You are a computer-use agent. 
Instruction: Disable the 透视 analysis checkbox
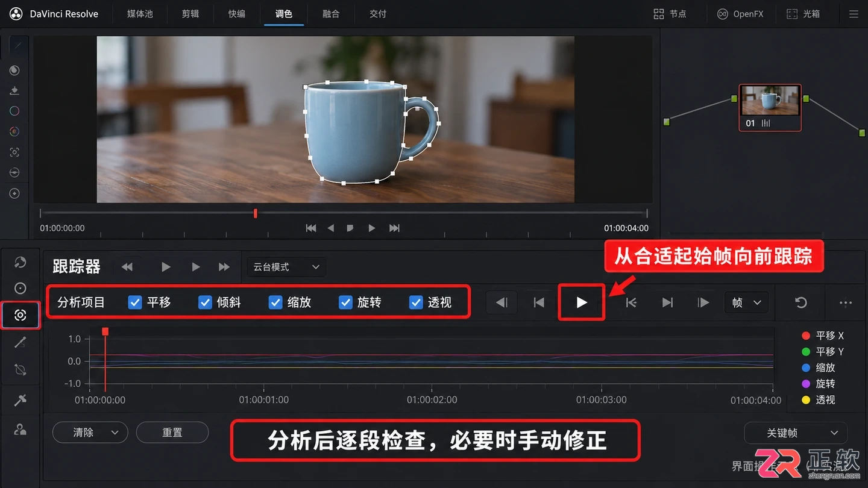[416, 302]
